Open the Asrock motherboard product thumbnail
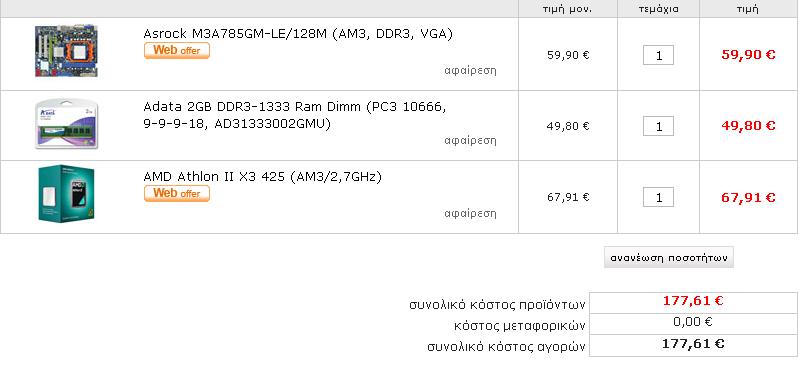 (66, 51)
